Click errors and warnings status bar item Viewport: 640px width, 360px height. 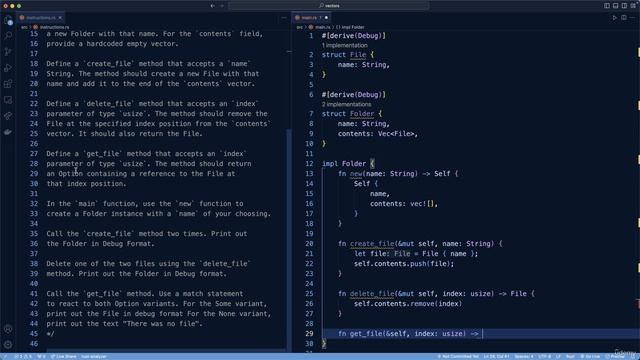pos(24,356)
